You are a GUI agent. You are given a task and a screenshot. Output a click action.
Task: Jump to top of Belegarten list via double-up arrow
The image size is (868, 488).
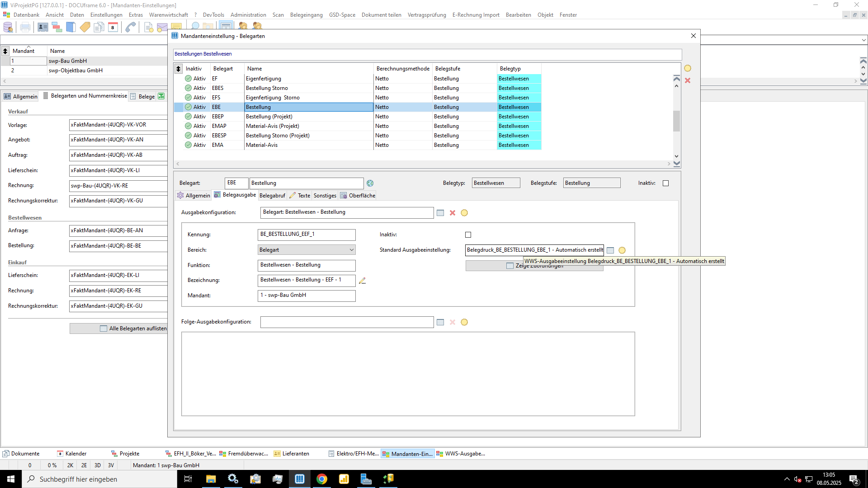[676, 78]
